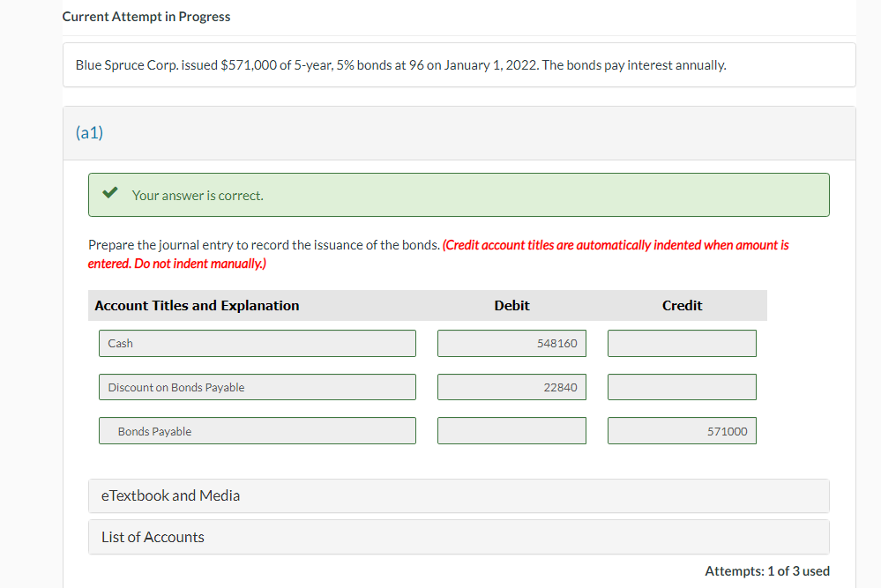Click the Your answer is correct banner
Viewport: 881px width, 588px height.
click(459, 194)
